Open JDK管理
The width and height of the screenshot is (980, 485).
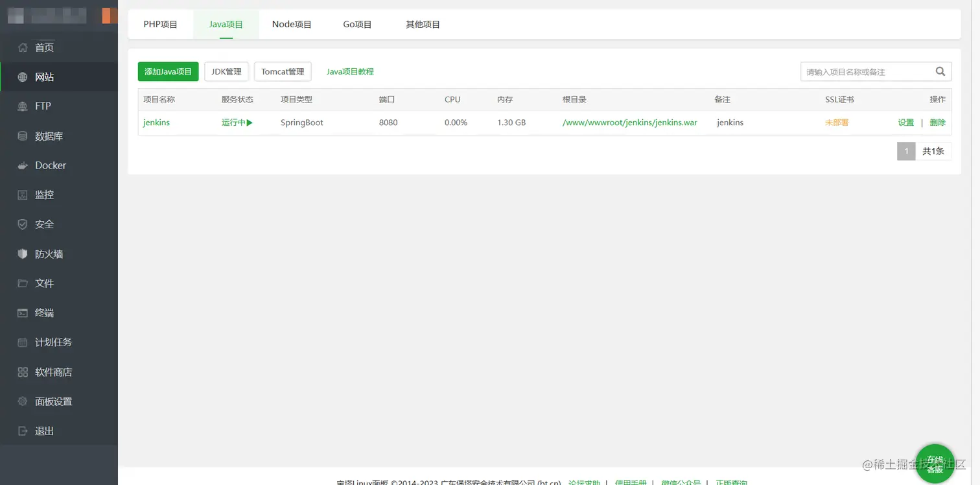(x=226, y=71)
